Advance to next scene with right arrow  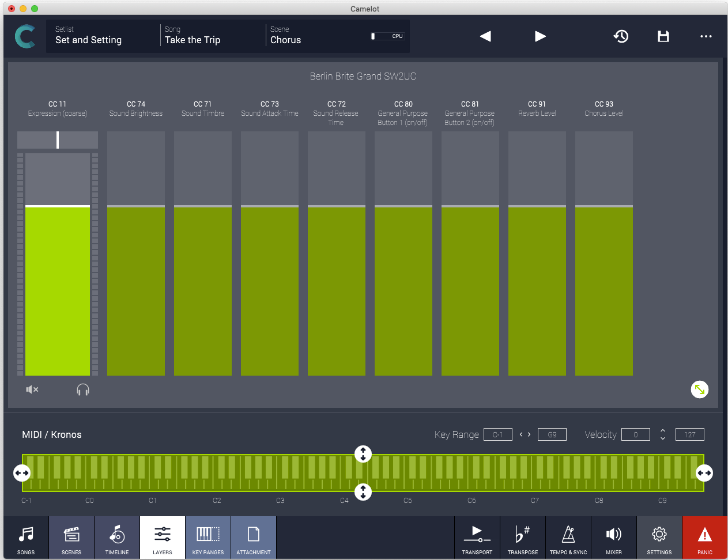click(x=540, y=36)
